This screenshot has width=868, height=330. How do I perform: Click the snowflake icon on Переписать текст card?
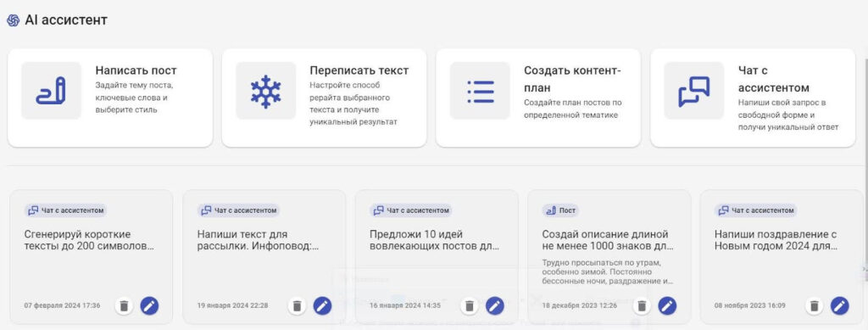click(x=265, y=91)
